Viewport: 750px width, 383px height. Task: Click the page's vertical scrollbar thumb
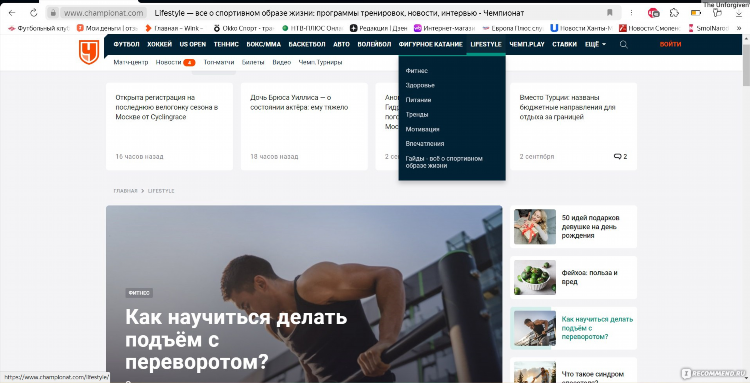[746, 65]
